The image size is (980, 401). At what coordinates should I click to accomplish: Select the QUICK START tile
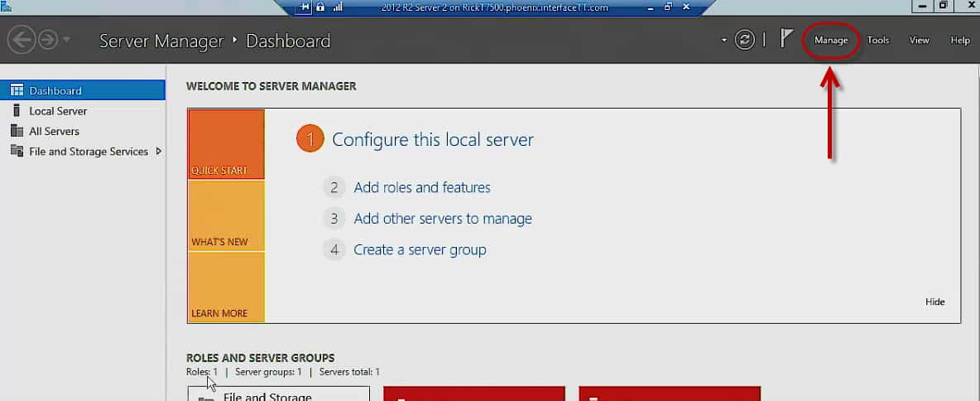226,144
